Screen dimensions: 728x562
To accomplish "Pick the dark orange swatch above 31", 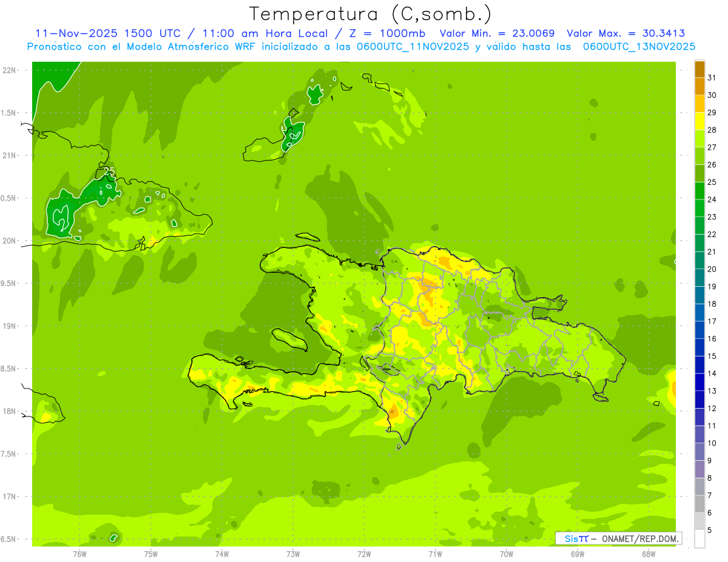I will coord(699,69).
